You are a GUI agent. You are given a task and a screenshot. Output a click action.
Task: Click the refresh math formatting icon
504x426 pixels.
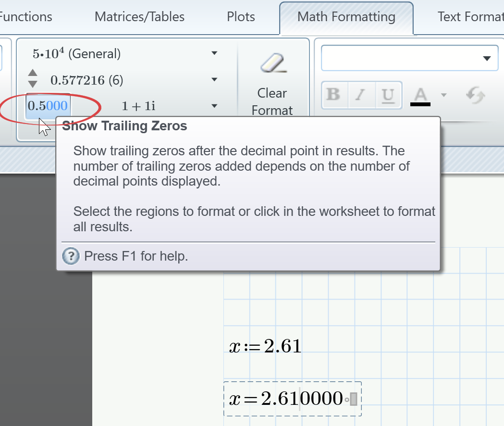[475, 95]
